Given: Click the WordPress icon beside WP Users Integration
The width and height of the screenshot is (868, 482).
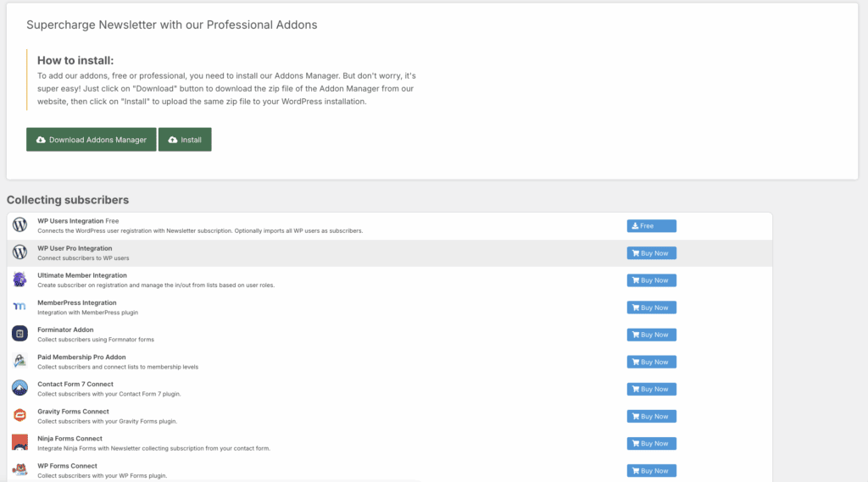Looking at the screenshot, I should tap(20, 224).
